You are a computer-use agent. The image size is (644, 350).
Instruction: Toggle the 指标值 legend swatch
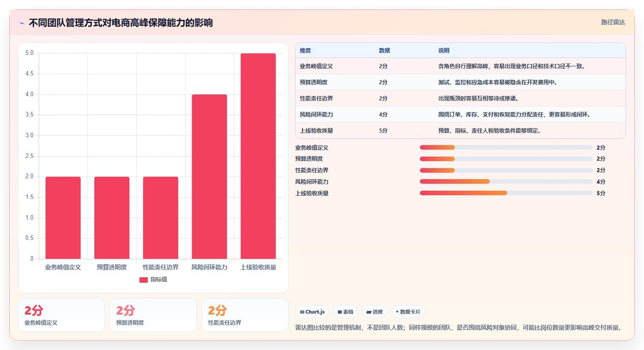pyautogui.click(x=144, y=280)
